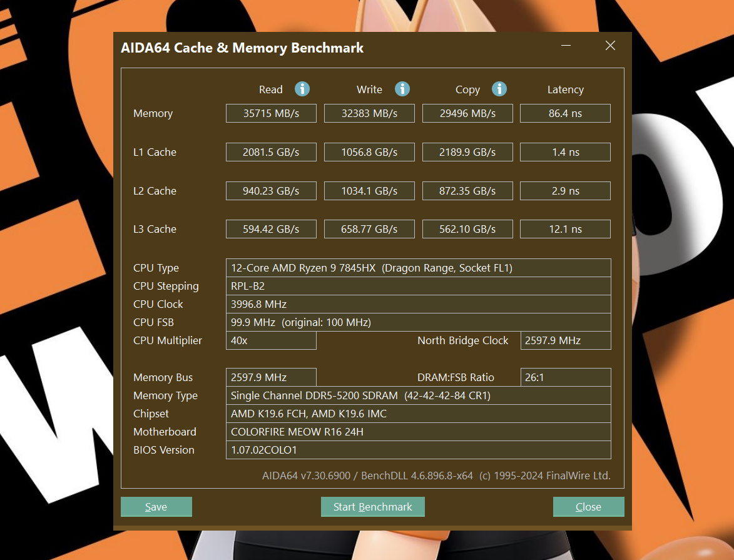Click the AIDA64 version footer text
This screenshot has width=734, height=560.
[436, 476]
